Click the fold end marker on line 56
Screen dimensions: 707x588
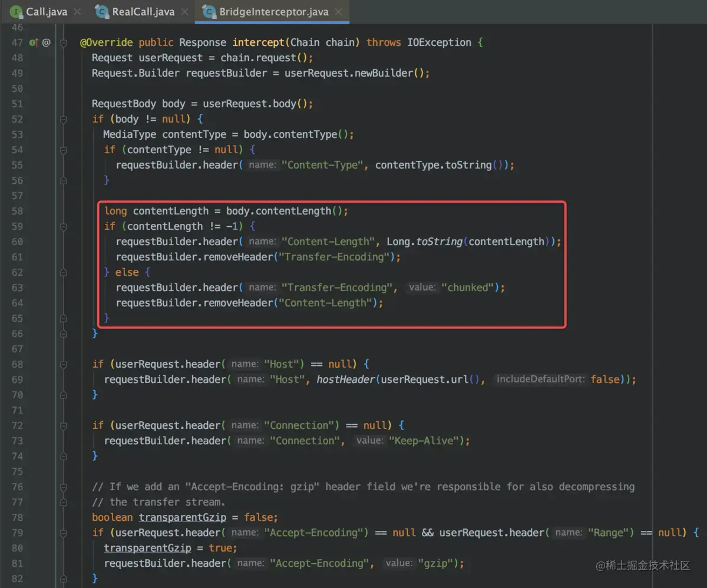pyautogui.click(x=63, y=180)
